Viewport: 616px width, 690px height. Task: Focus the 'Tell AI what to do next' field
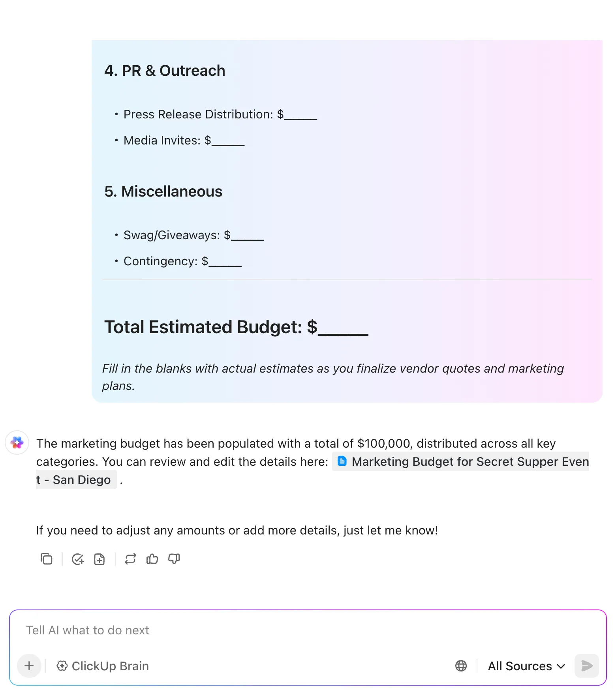[x=308, y=630]
